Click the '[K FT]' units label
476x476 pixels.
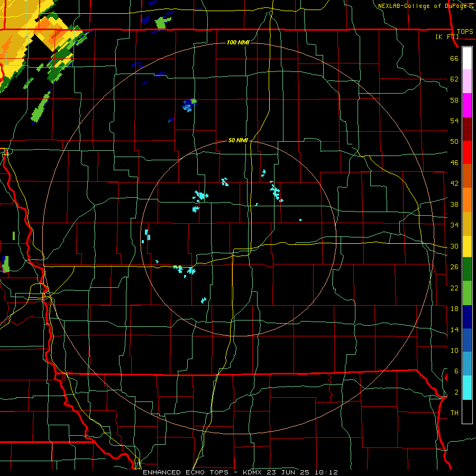(x=447, y=36)
